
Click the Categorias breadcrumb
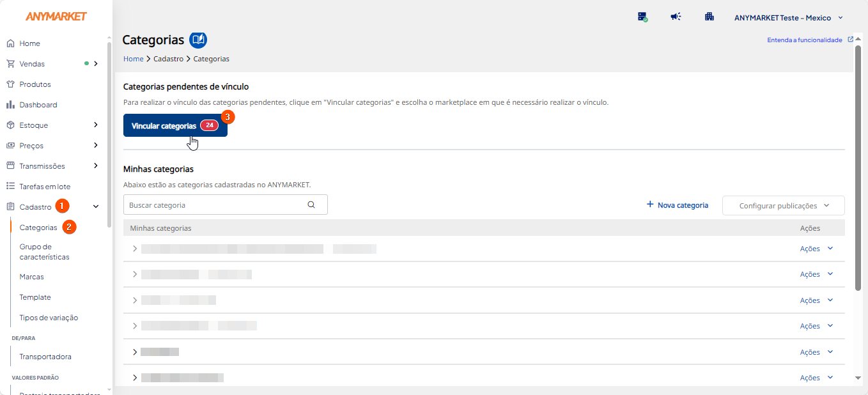(x=212, y=59)
